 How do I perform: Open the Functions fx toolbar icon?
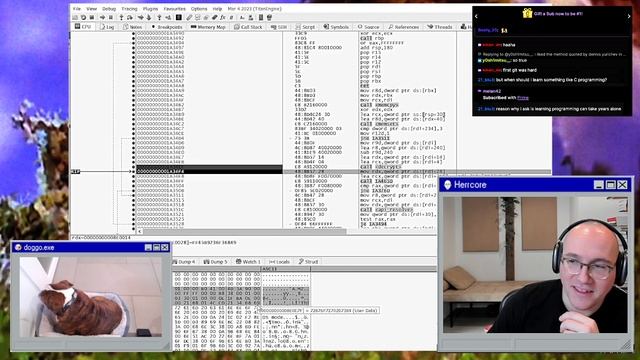pyautogui.click(x=223, y=18)
